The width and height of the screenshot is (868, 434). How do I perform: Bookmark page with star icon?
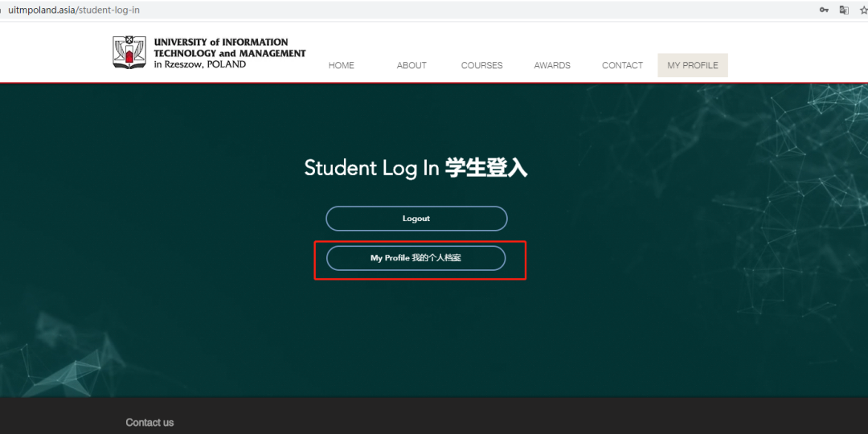click(x=863, y=10)
